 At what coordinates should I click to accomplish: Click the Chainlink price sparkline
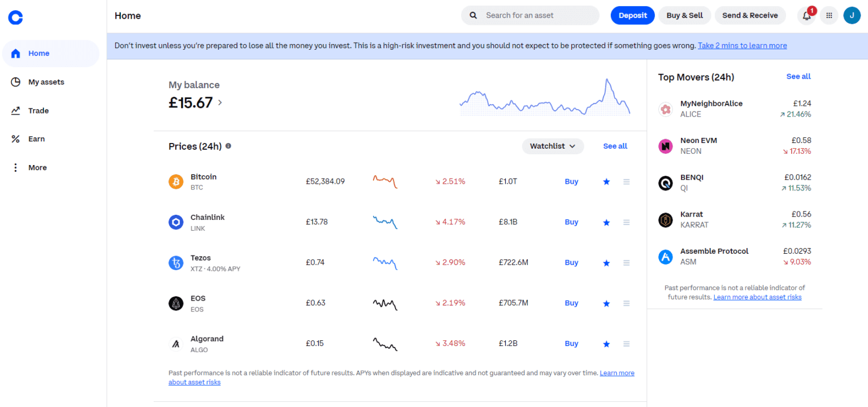point(385,222)
